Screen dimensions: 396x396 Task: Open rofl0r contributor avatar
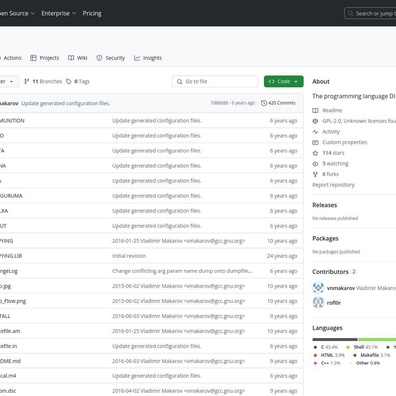tap(318, 302)
